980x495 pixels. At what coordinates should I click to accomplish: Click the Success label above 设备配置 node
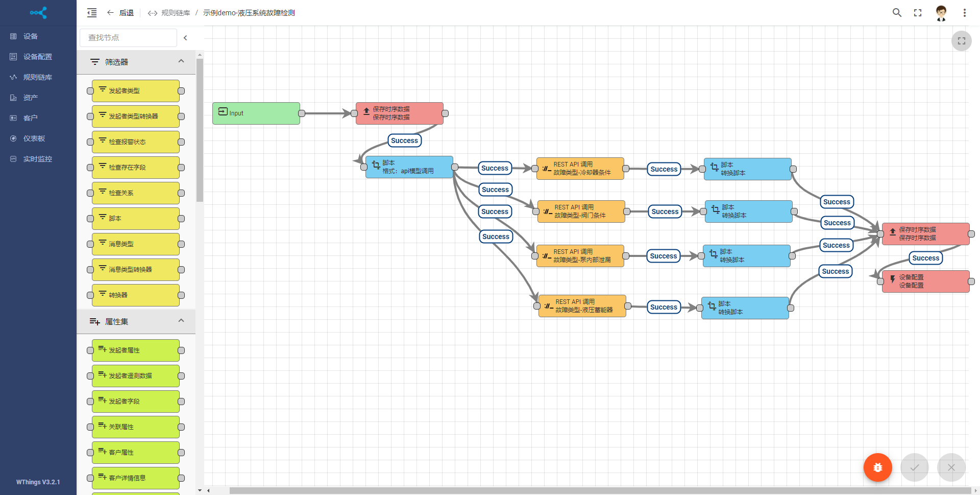coord(926,258)
